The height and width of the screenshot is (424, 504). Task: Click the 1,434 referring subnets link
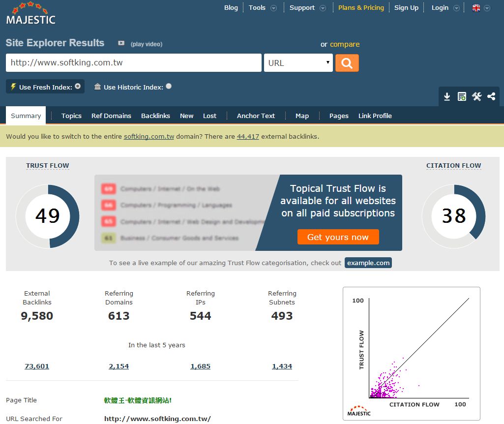click(x=282, y=366)
